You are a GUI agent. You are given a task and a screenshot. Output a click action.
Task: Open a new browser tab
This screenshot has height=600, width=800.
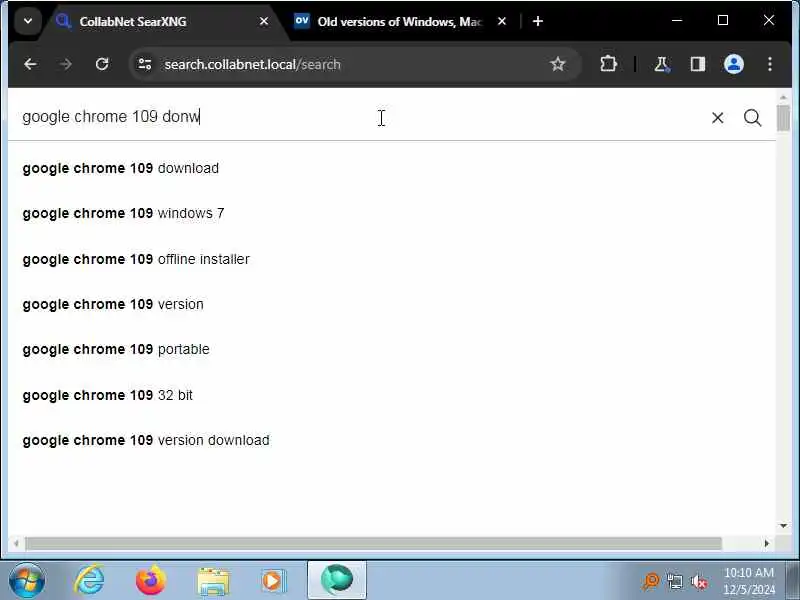[x=538, y=21]
